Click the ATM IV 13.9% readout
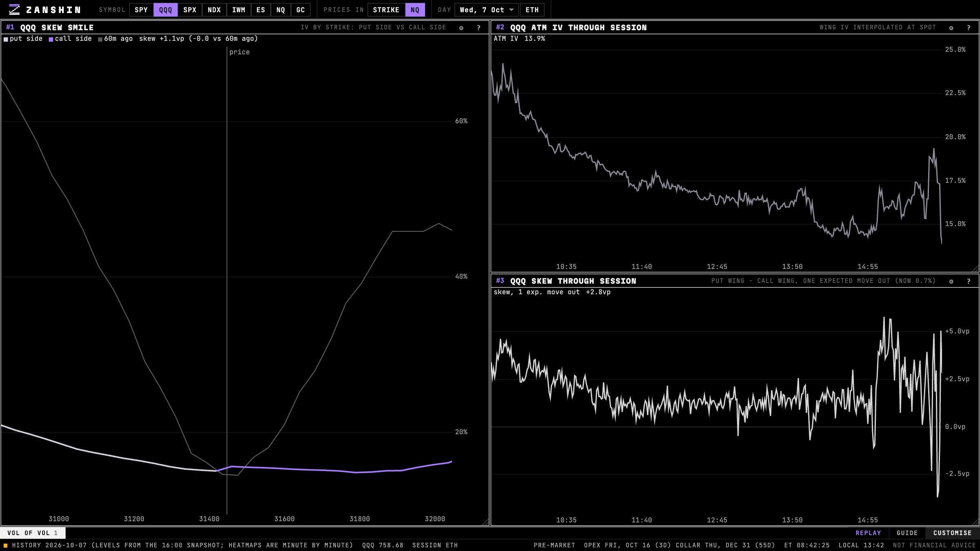Screen dimensions: 980x551 pyautogui.click(x=519, y=39)
